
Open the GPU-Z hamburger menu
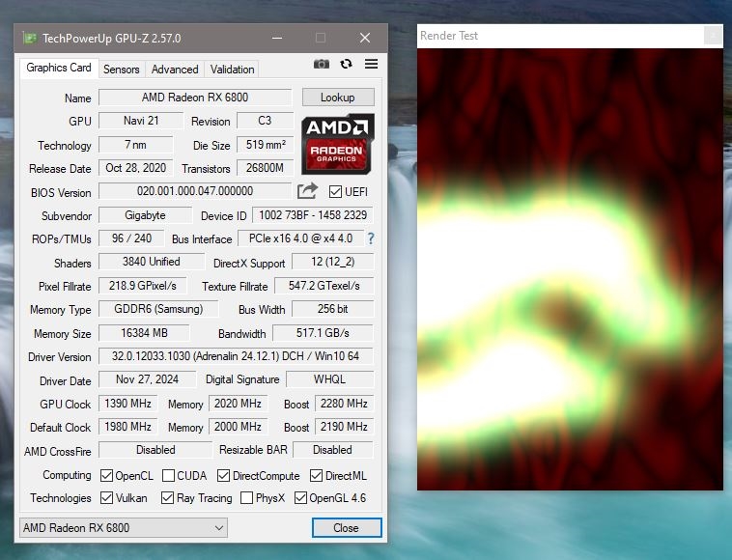point(372,64)
